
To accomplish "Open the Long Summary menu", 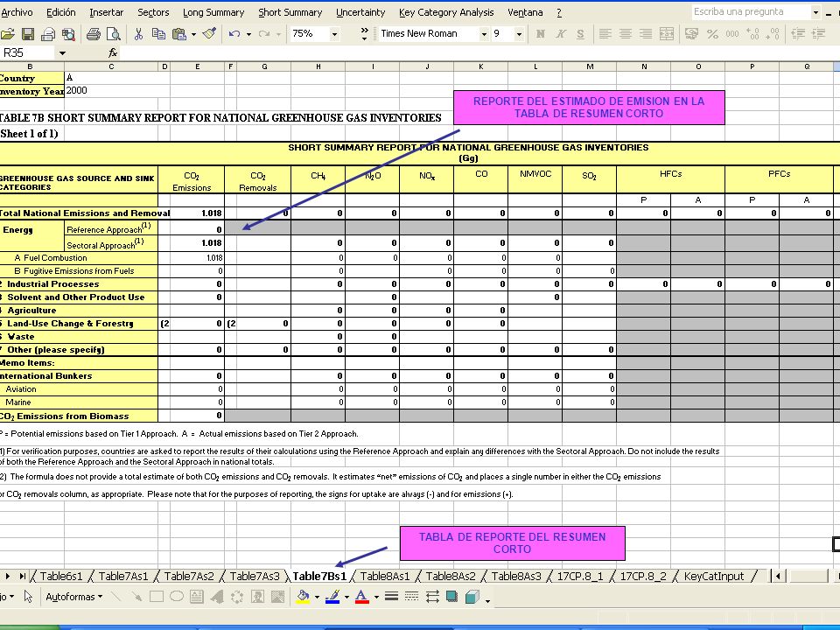I will coord(213,12).
